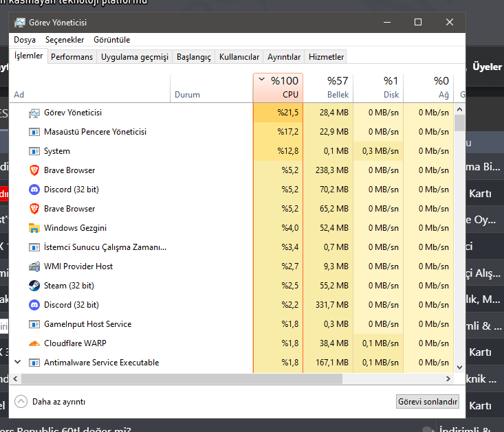Select the Steam (32 bit) name
The height and width of the screenshot is (432, 504).
tap(69, 286)
